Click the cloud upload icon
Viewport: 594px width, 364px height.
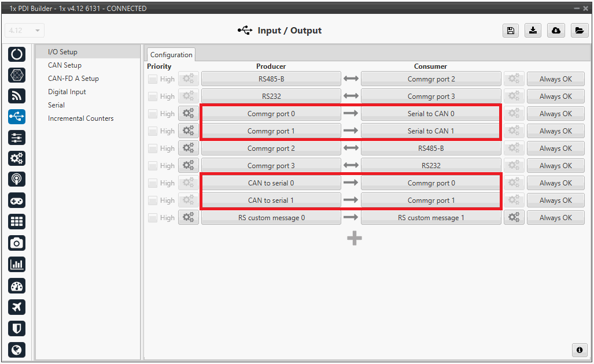[556, 31]
